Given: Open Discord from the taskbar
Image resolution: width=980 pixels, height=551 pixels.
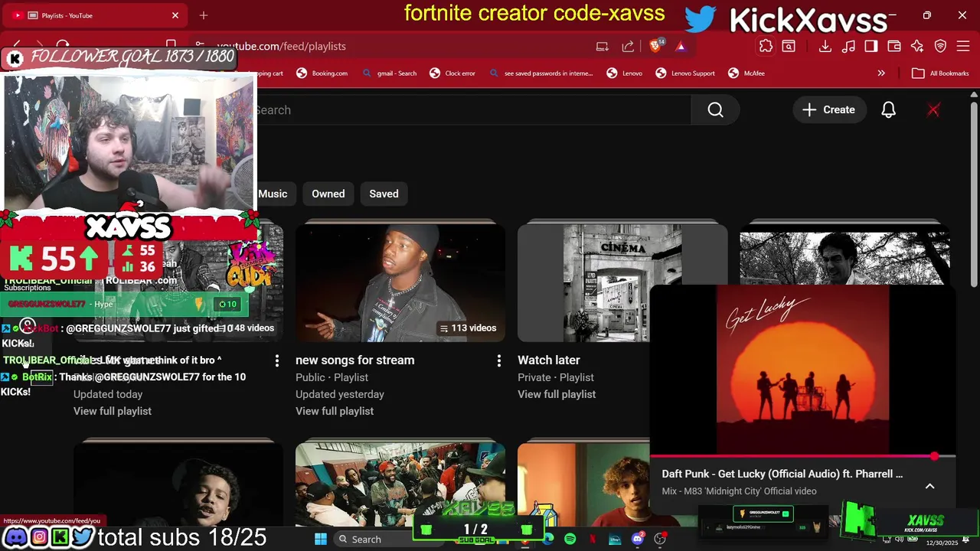Looking at the screenshot, I should point(637,539).
